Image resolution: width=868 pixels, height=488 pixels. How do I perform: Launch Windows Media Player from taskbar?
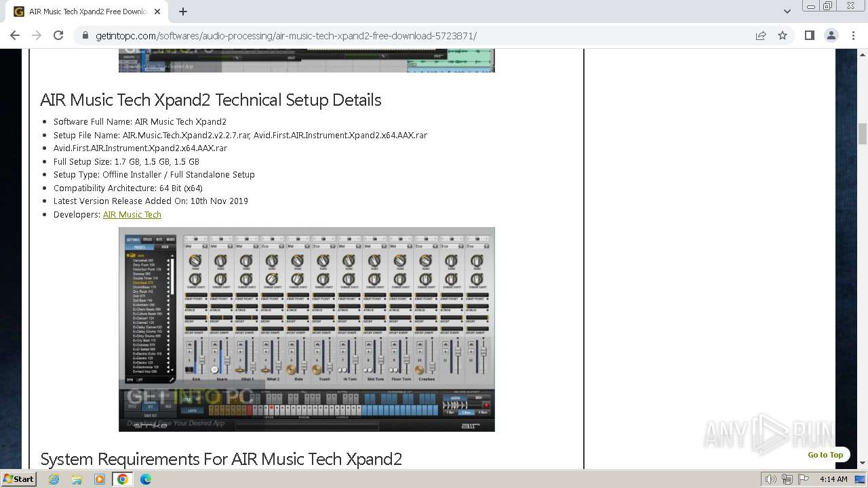pos(100,479)
